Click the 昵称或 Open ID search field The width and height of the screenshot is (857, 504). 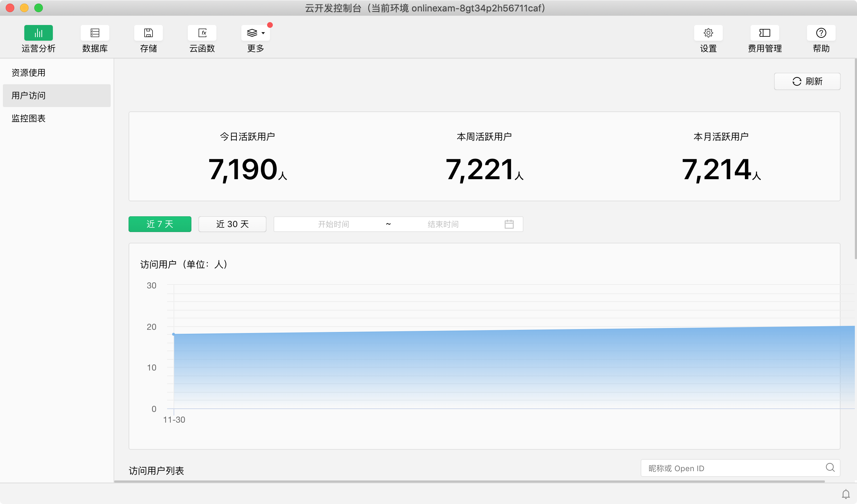coord(732,468)
